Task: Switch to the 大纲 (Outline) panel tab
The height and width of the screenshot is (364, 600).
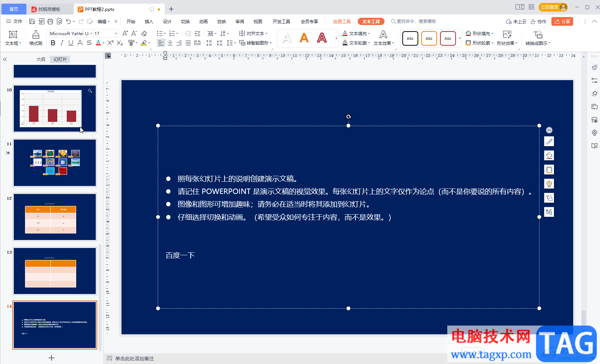Action: click(x=41, y=59)
